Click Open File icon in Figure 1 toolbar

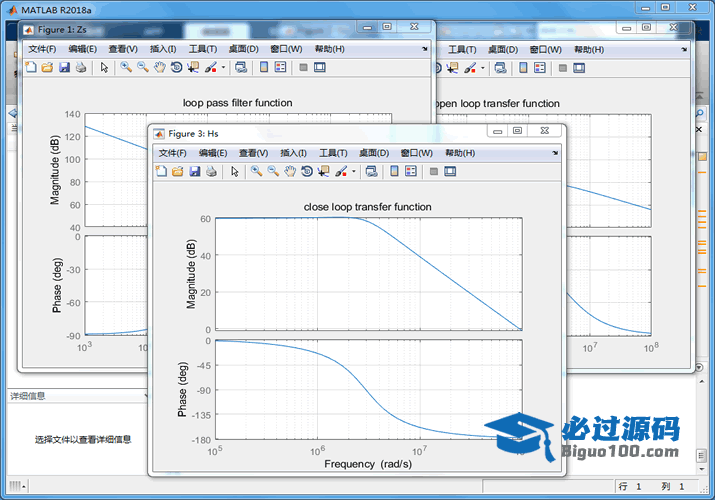[x=47, y=68]
